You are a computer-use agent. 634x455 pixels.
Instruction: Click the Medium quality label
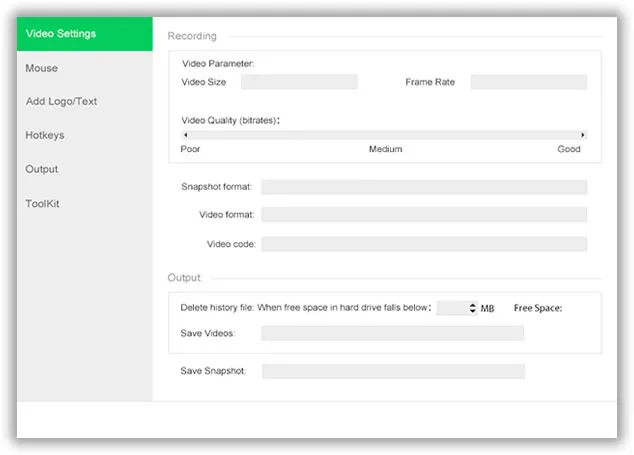[385, 149]
